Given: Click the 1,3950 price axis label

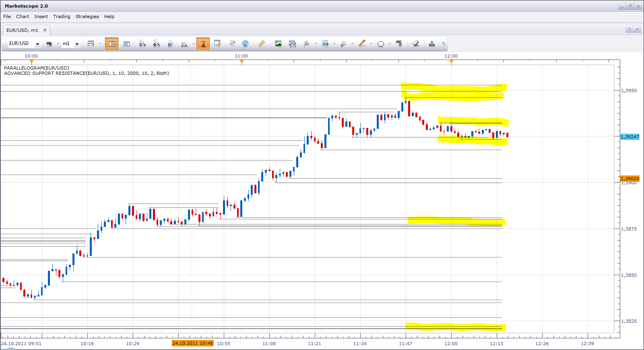Looking at the screenshot, I should pos(629,91).
